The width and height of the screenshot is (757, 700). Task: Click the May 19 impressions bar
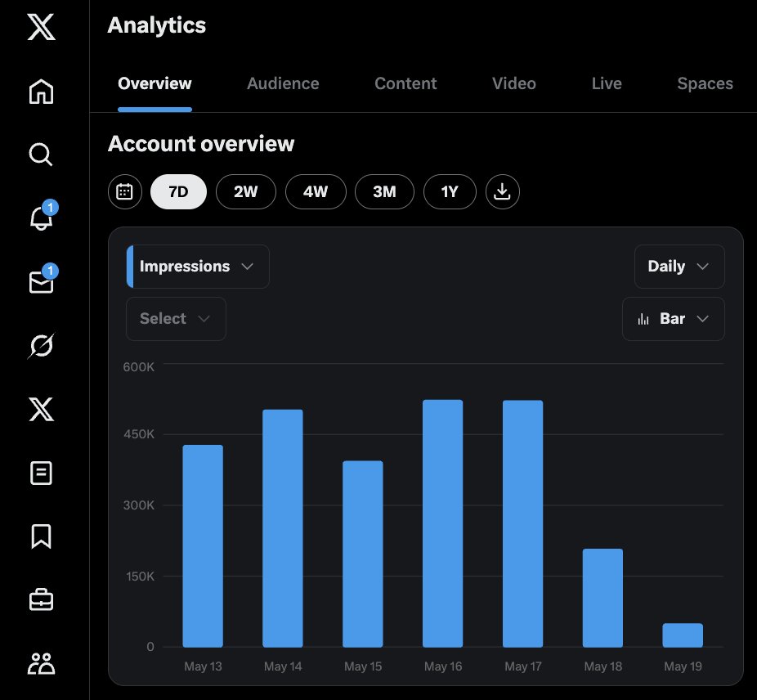pyautogui.click(x=683, y=635)
